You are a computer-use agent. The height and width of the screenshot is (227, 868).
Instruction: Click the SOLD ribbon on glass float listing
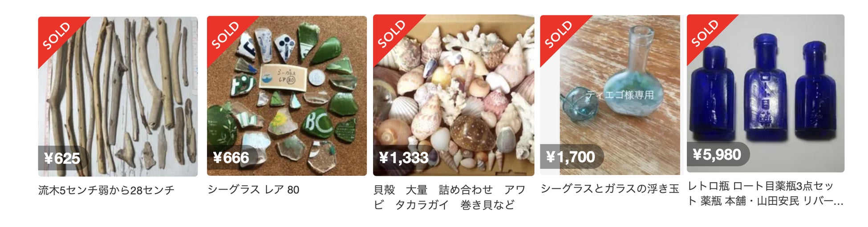(x=559, y=34)
